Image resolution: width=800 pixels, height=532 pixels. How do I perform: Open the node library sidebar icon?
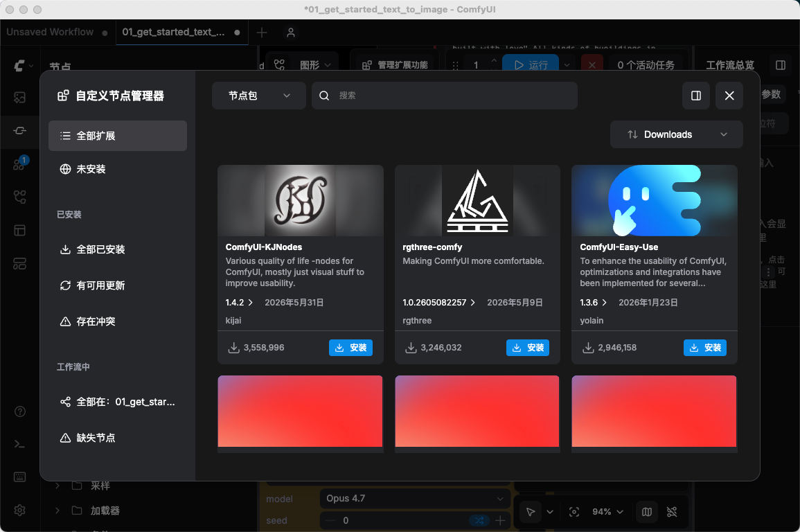20,131
